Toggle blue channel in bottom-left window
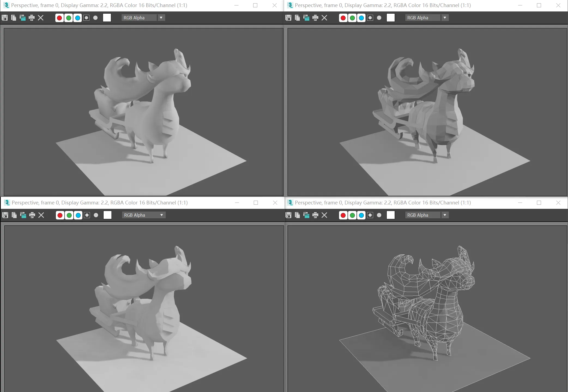This screenshot has height=392, width=568. pyautogui.click(x=78, y=215)
